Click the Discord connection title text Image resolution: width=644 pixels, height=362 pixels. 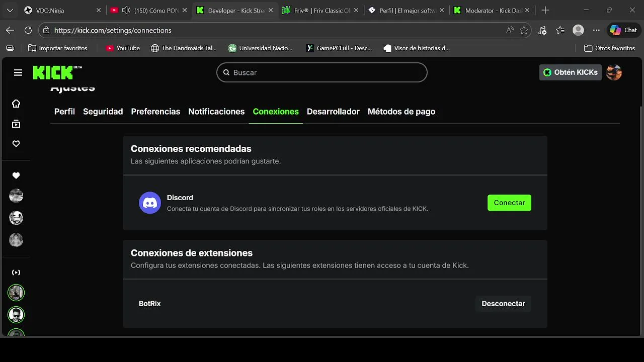180,198
